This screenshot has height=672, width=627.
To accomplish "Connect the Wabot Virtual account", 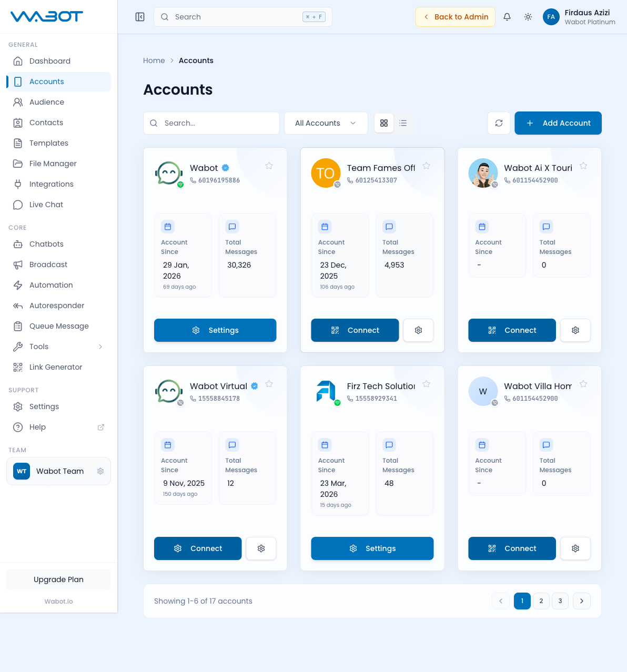I will (x=198, y=548).
